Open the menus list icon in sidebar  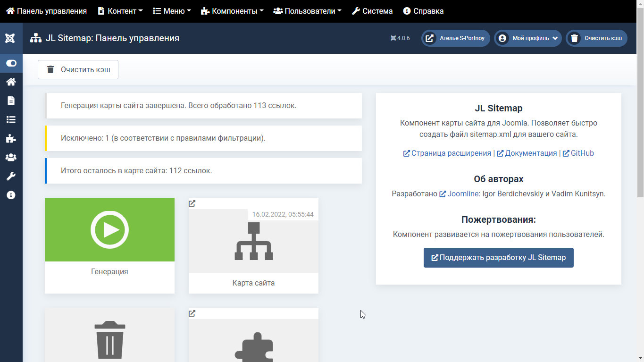11,119
